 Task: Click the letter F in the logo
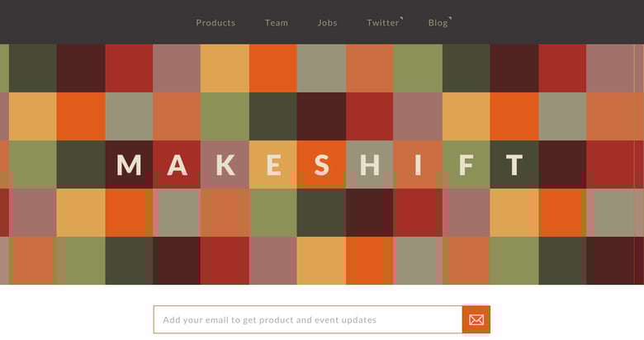pos(466,165)
